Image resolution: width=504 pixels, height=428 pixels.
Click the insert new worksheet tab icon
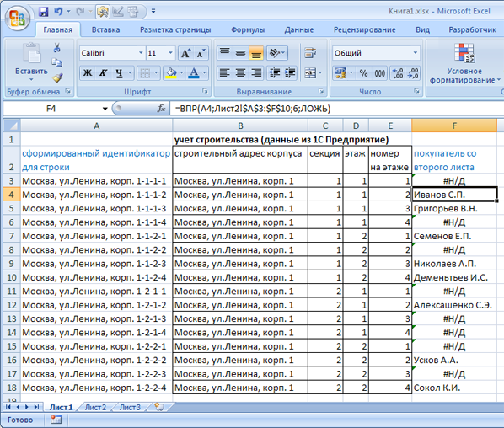tap(159, 407)
